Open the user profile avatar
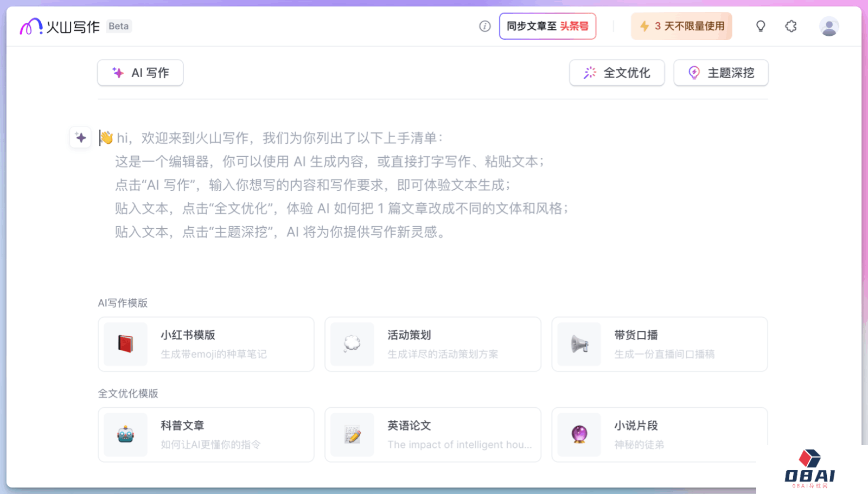The width and height of the screenshot is (868, 494). [x=829, y=26]
